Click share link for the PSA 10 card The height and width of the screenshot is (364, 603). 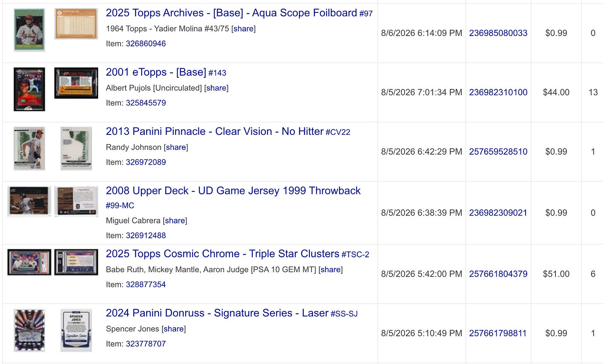[x=330, y=270]
